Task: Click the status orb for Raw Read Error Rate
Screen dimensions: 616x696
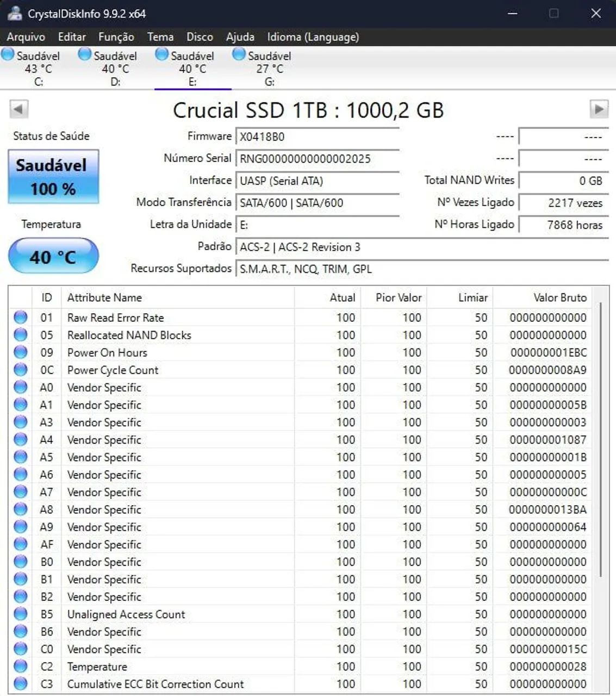Action: point(21,317)
